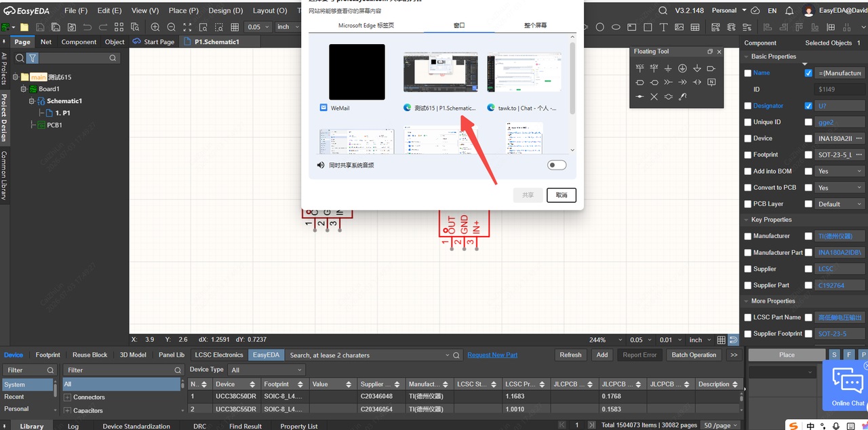This screenshot has width=868, height=430.
Task: Expand the Connectors category
Action: pos(68,397)
